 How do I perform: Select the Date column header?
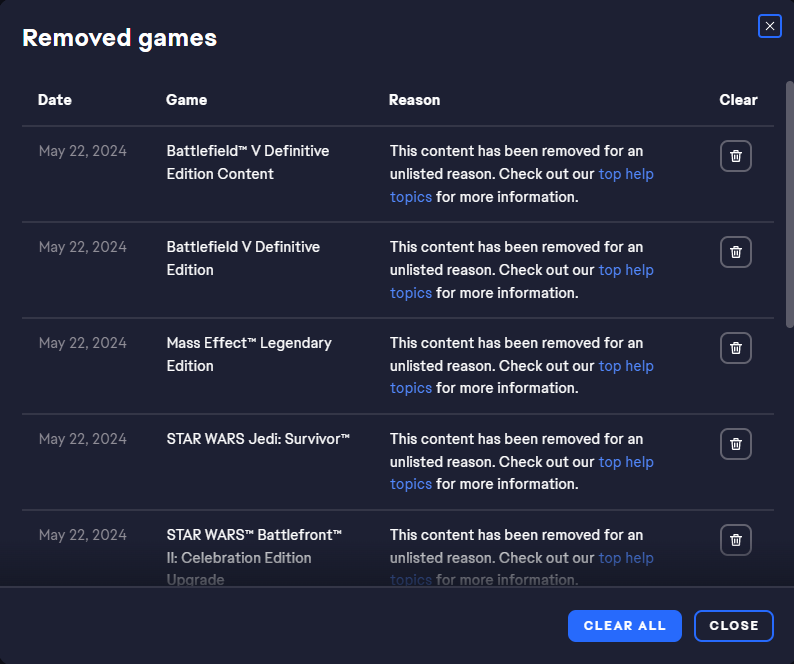[x=55, y=100]
